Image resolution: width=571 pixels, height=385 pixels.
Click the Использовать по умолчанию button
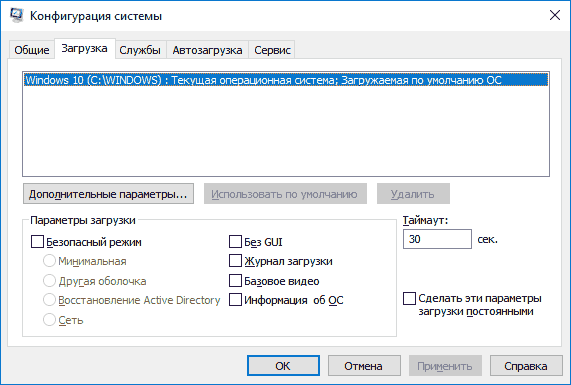click(285, 194)
